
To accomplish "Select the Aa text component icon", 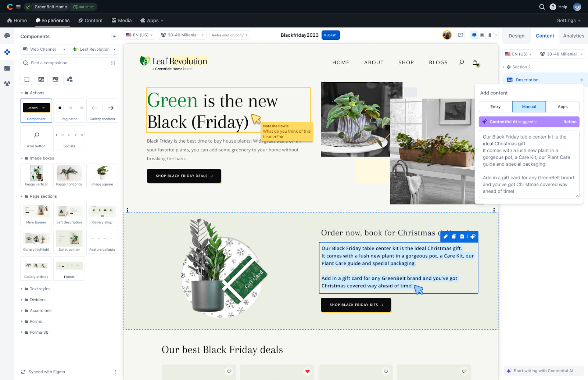I will [41, 79].
